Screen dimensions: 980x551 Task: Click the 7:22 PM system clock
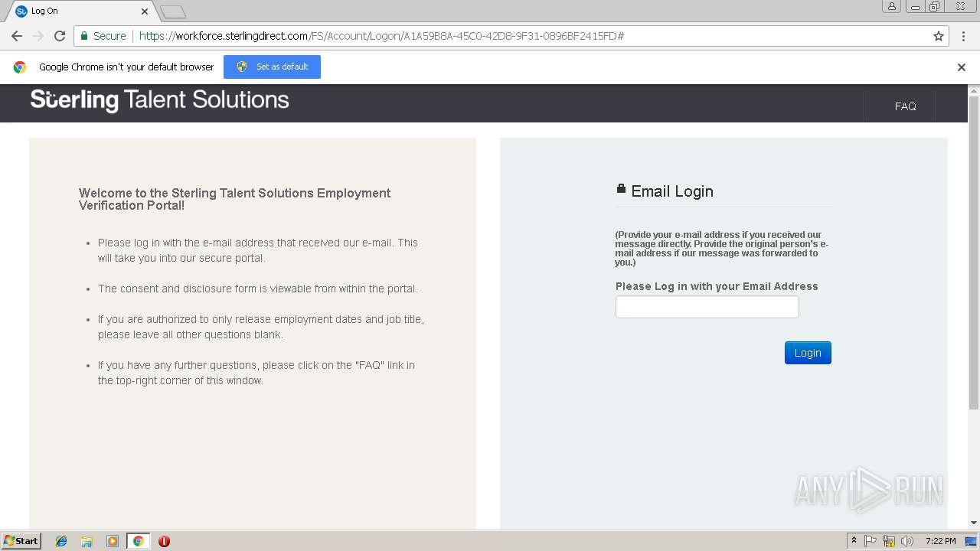(940, 541)
